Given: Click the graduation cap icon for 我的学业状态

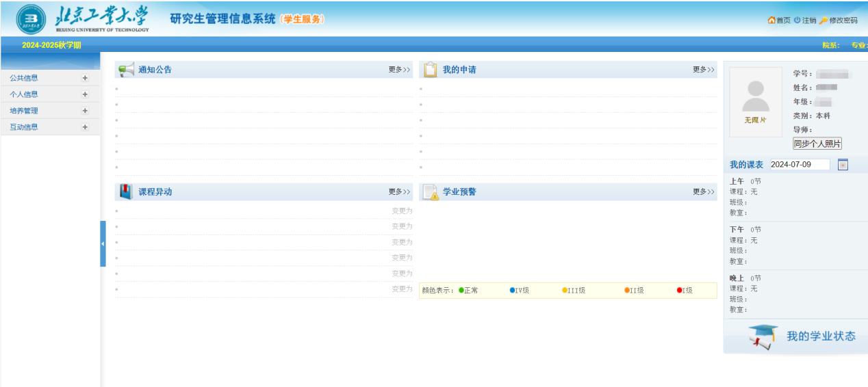Looking at the screenshot, I should coord(763,336).
